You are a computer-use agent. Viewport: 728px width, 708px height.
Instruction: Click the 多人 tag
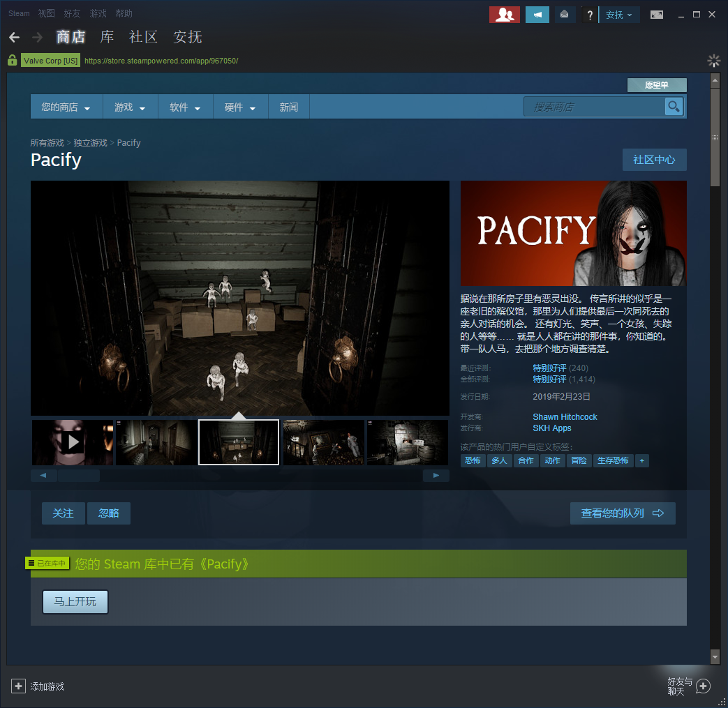pos(499,460)
